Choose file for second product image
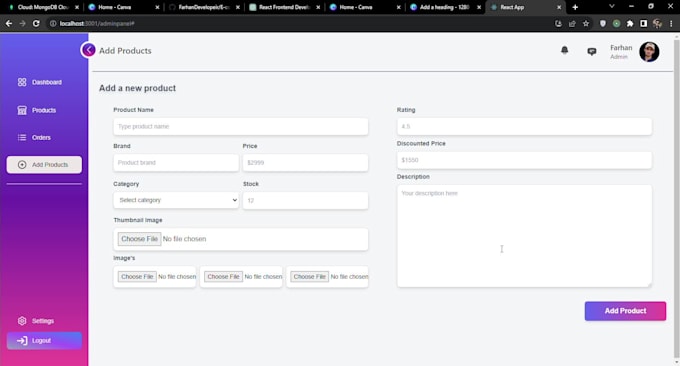The width and height of the screenshot is (680, 366). pos(223,277)
